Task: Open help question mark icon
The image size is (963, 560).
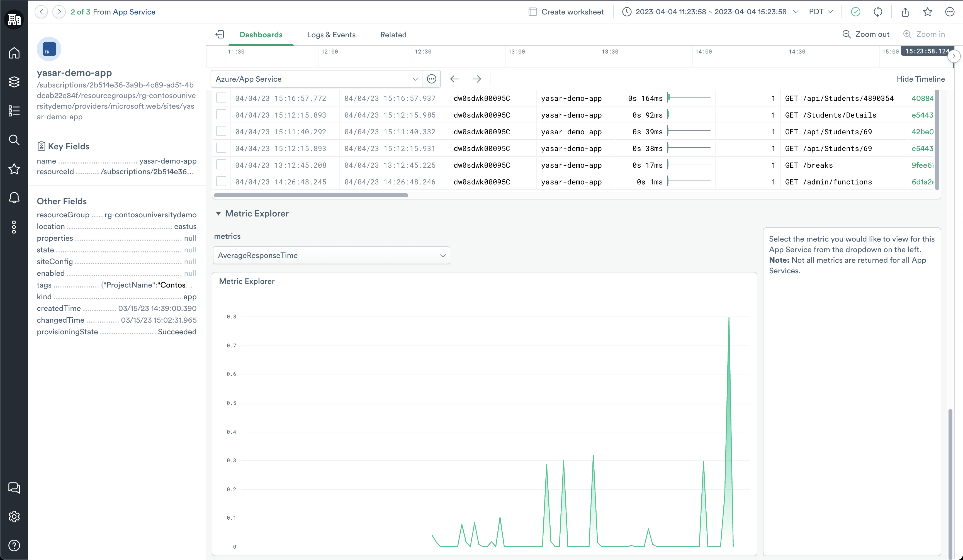Action: [14, 546]
